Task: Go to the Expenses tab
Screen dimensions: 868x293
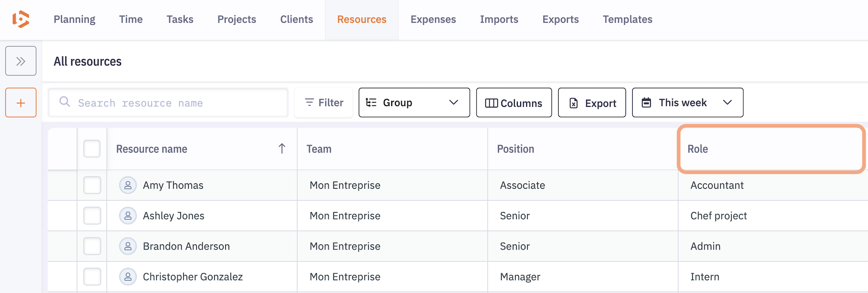Action: click(x=433, y=19)
